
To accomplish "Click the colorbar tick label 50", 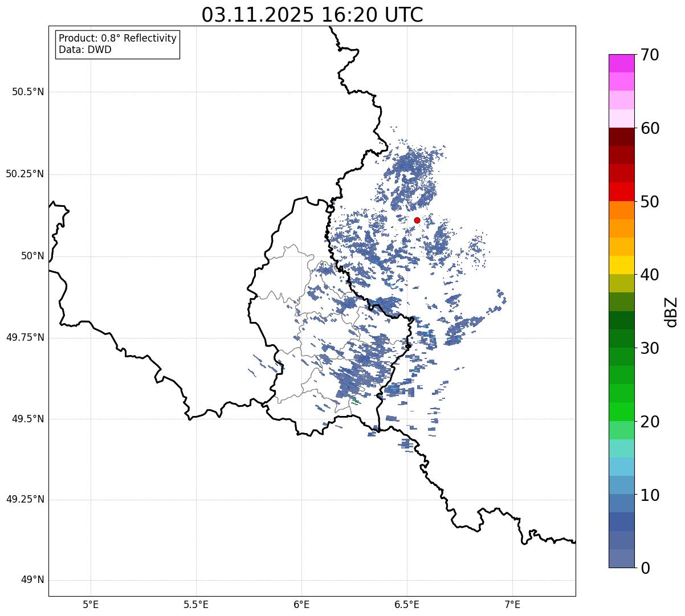I will click(650, 202).
